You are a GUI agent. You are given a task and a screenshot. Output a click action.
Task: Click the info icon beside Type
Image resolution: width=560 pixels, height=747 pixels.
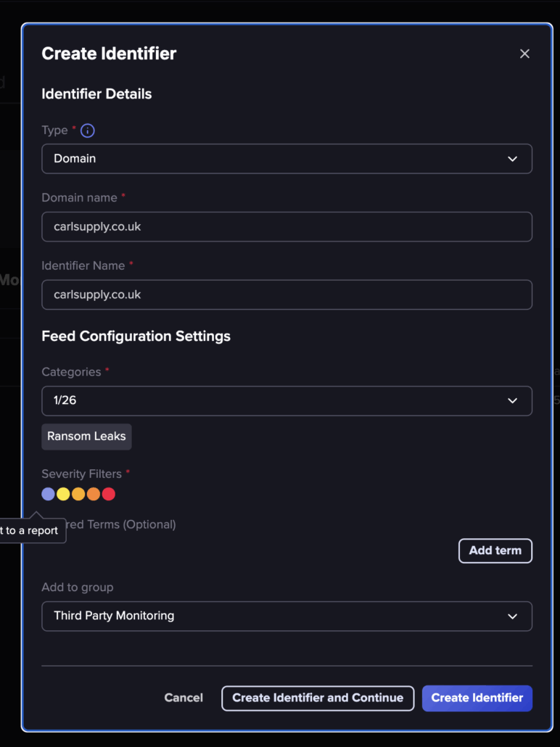coord(87,131)
